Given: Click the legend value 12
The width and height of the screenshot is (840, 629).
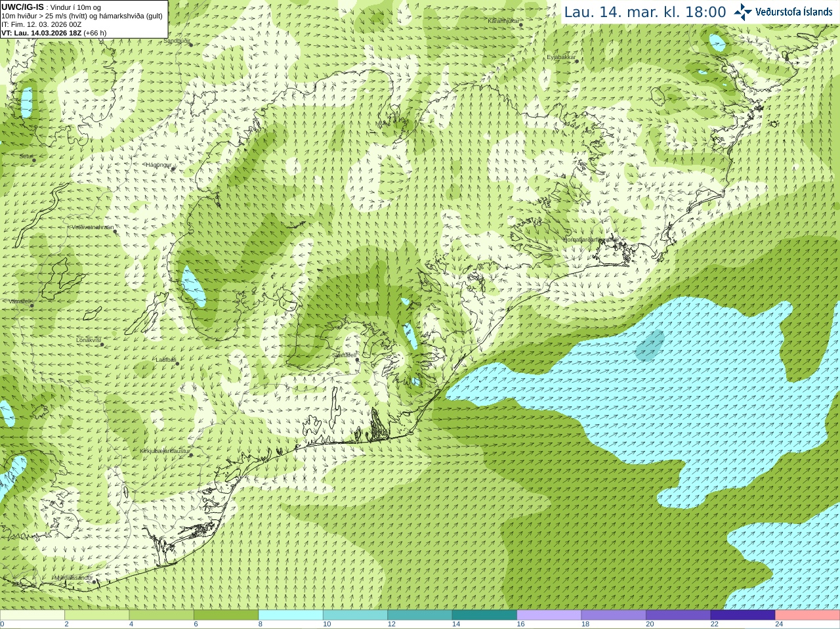Looking at the screenshot, I should 391,624.
